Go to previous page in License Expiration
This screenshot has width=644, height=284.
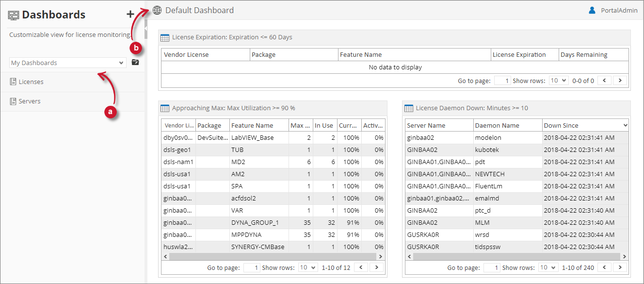tap(604, 81)
